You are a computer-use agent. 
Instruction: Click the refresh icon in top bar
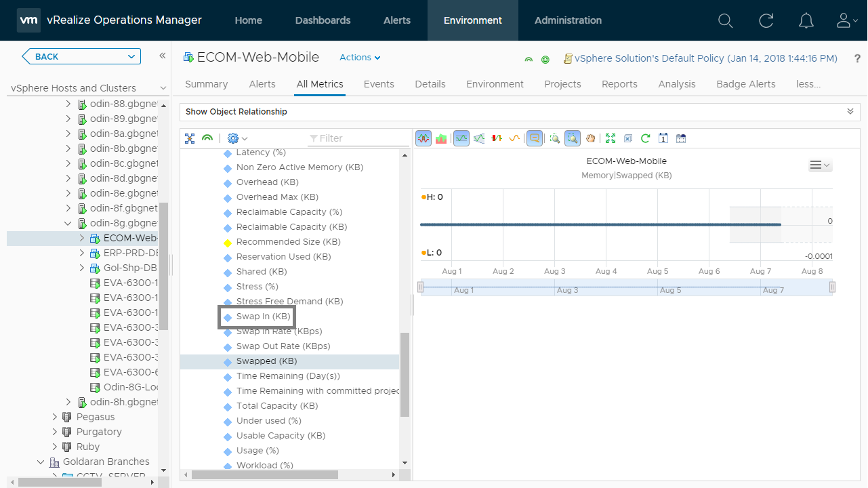[766, 20]
